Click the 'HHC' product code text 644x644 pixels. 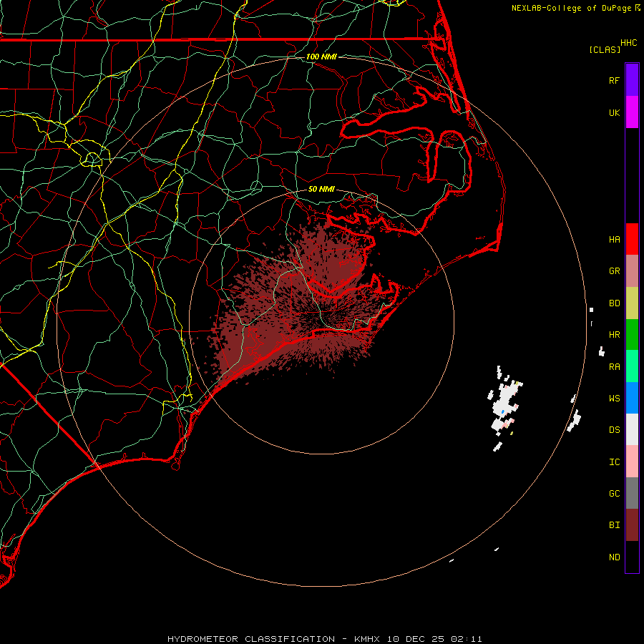(x=628, y=43)
